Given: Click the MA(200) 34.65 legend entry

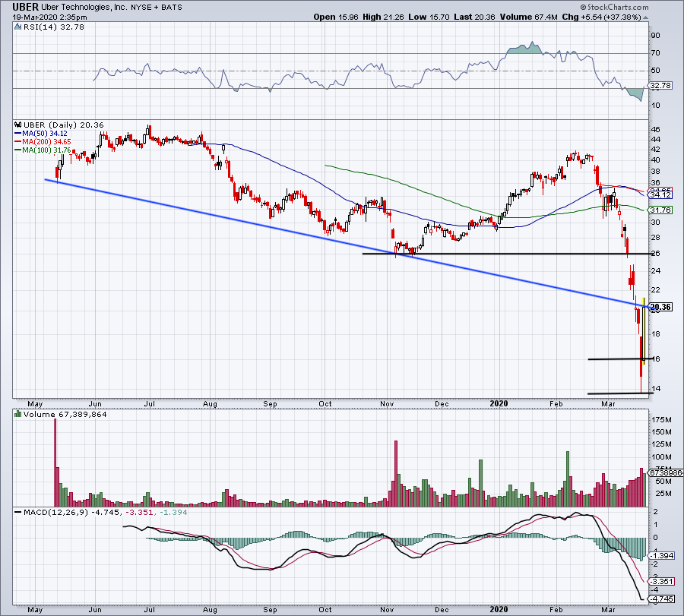Looking at the screenshot, I should [x=43, y=142].
